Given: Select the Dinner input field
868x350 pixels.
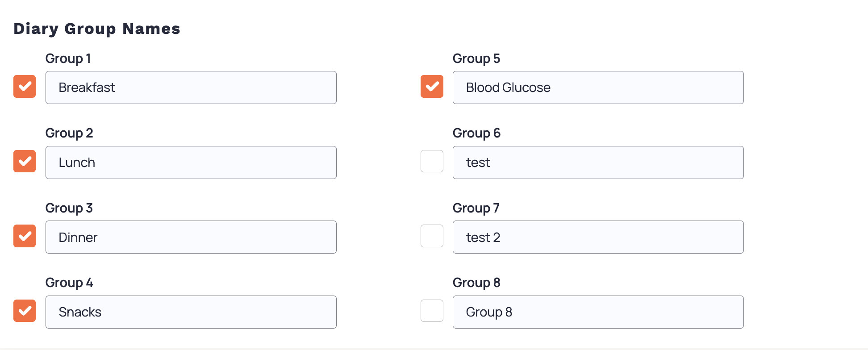Looking at the screenshot, I should 191,237.
